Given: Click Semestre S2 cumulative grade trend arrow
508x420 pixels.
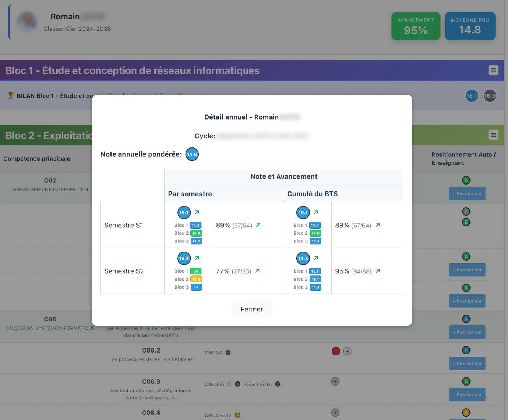Looking at the screenshot, I should pos(316,258).
